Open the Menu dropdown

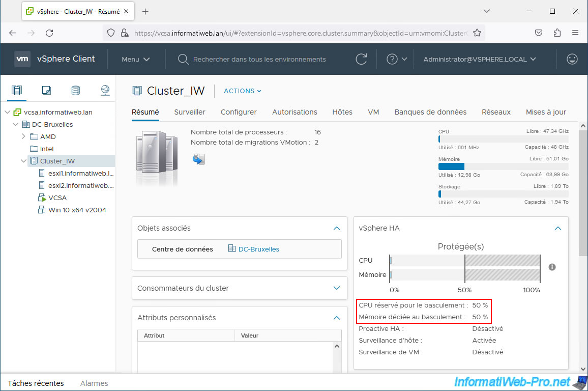pos(135,59)
